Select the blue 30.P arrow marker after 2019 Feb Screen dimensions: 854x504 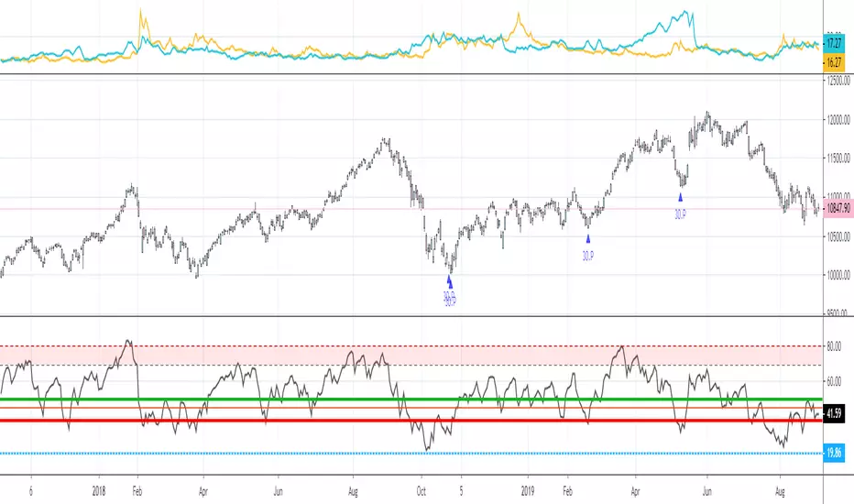[x=588, y=238]
